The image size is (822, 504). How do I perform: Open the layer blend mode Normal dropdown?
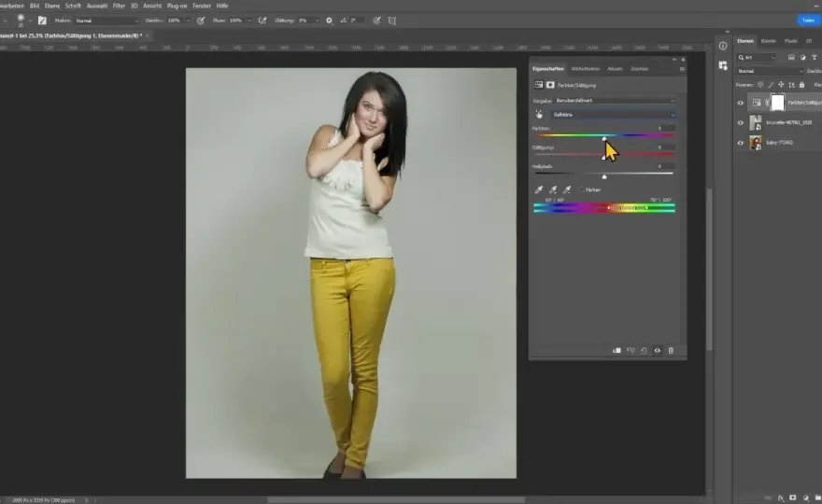pyautogui.click(x=770, y=71)
